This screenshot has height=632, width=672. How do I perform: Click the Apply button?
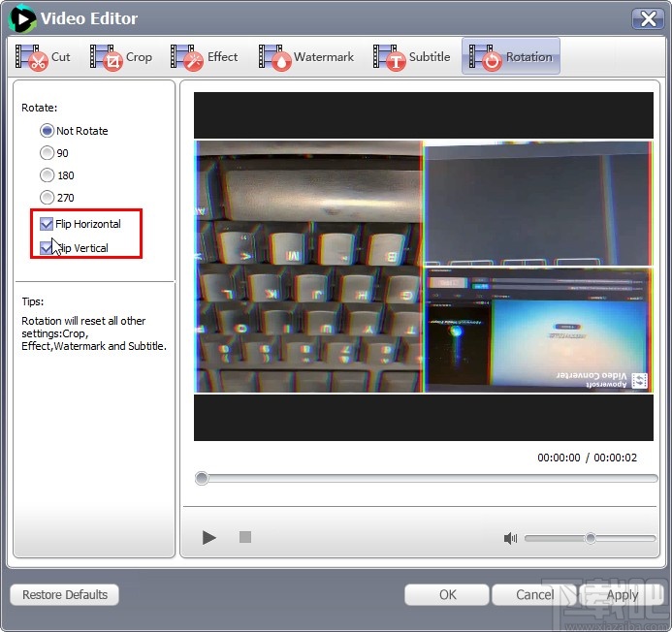(x=622, y=595)
